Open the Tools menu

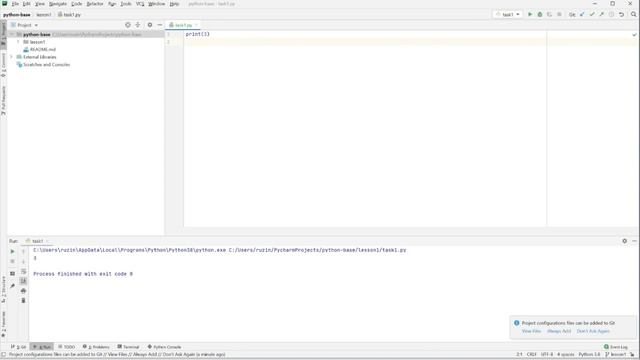(126, 4)
